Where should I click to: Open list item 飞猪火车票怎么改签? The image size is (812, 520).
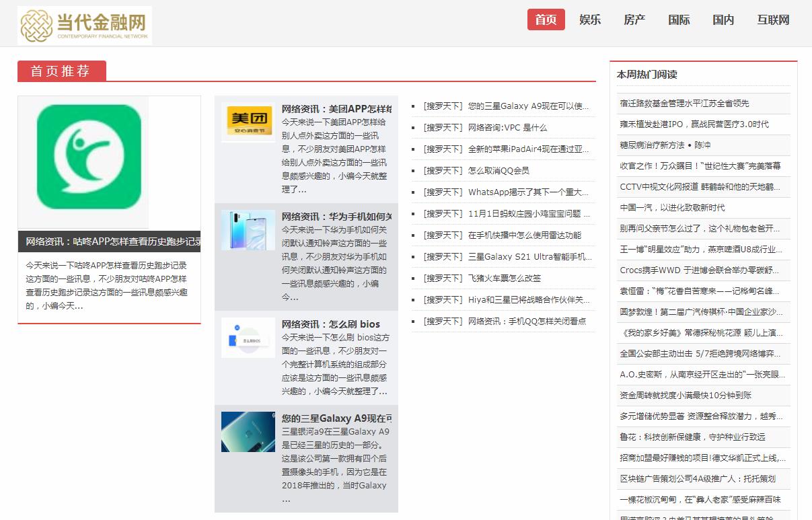click(505, 278)
